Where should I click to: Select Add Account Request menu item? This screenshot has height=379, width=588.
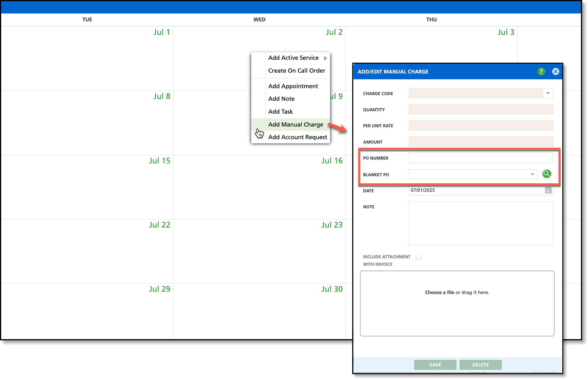coord(298,137)
